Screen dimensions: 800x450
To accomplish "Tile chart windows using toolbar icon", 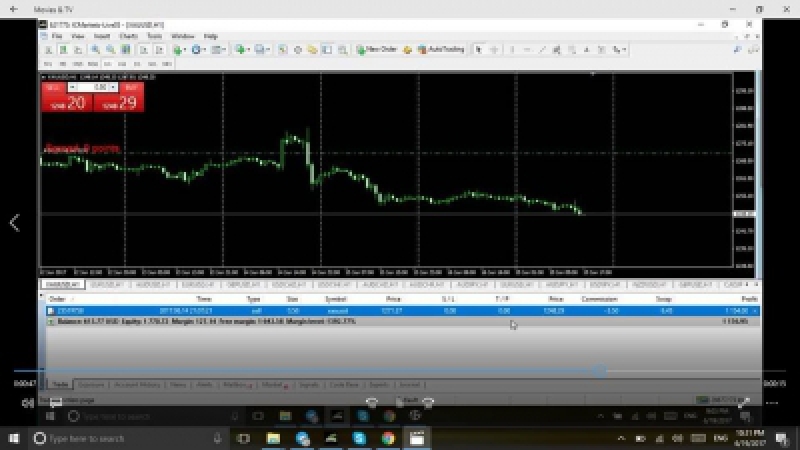I will (126, 50).
